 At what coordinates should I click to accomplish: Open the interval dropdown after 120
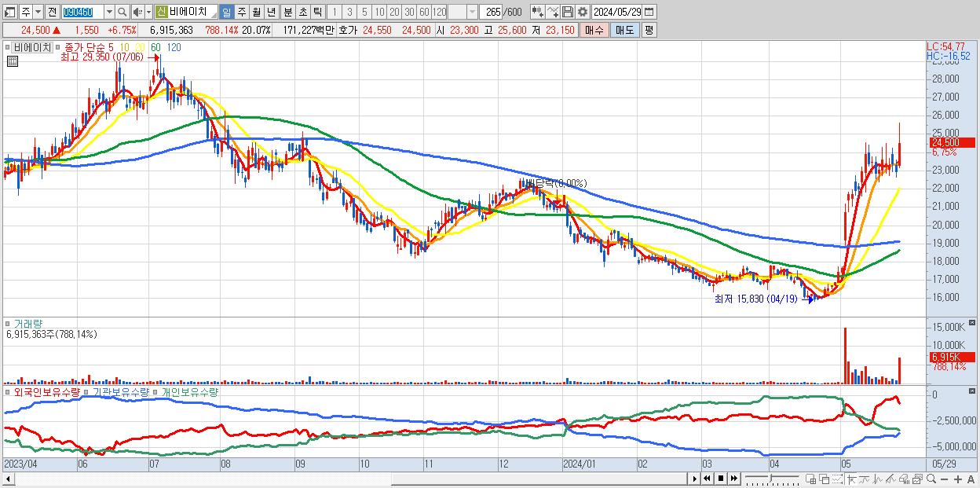pyautogui.click(x=472, y=12)
